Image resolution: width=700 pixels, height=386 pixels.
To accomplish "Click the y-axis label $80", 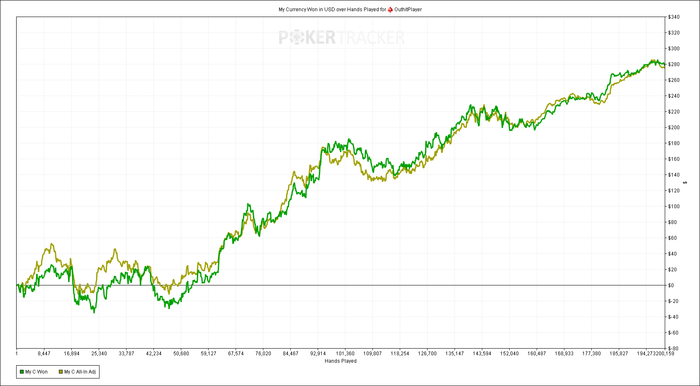I will (673, 222).
